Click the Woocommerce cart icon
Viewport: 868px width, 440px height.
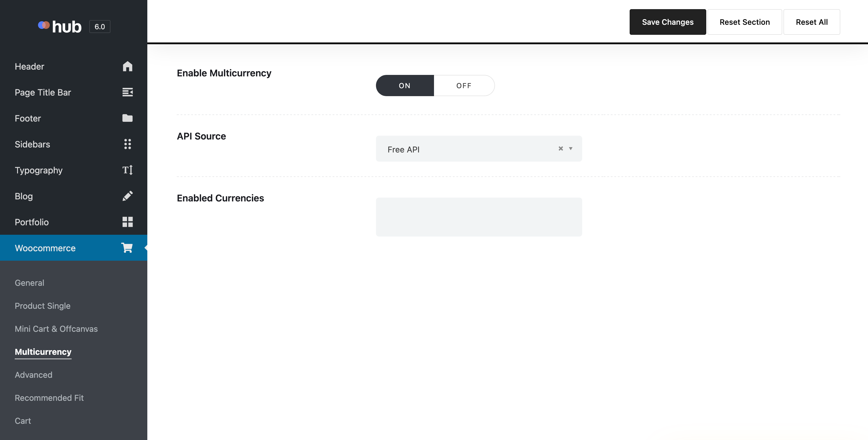(127, 248)
